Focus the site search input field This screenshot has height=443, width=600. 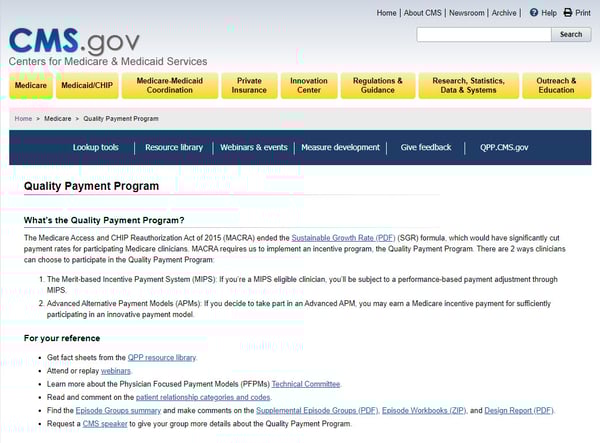(484, 34)
